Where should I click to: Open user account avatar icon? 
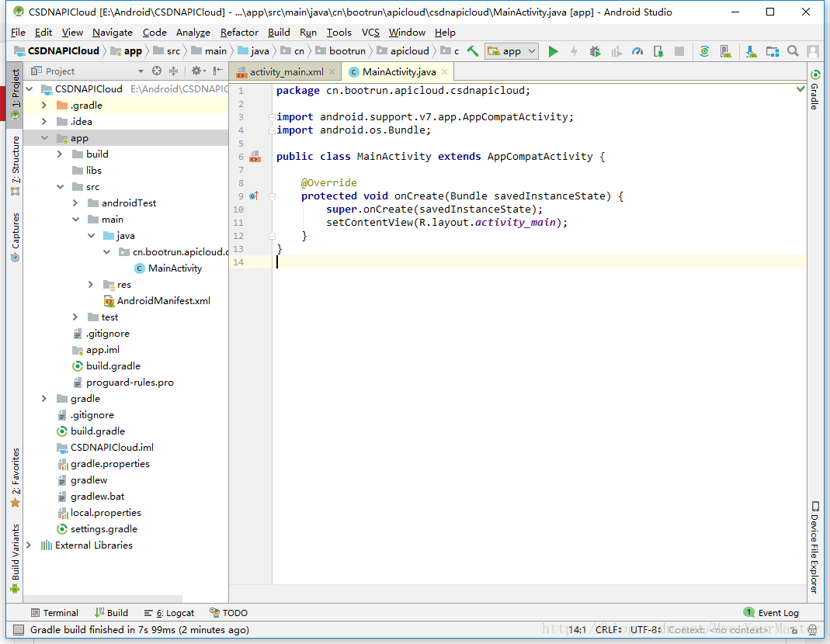pos(813,51)
